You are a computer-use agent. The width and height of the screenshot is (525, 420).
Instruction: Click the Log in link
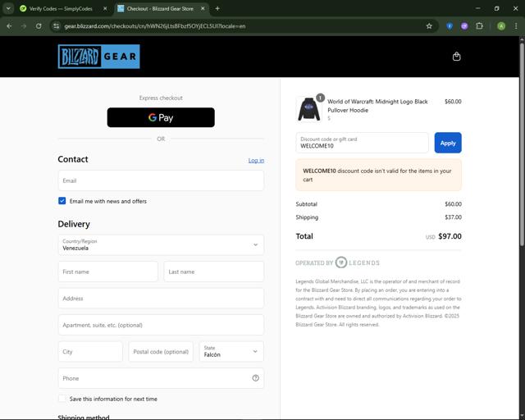pos(256,161)
